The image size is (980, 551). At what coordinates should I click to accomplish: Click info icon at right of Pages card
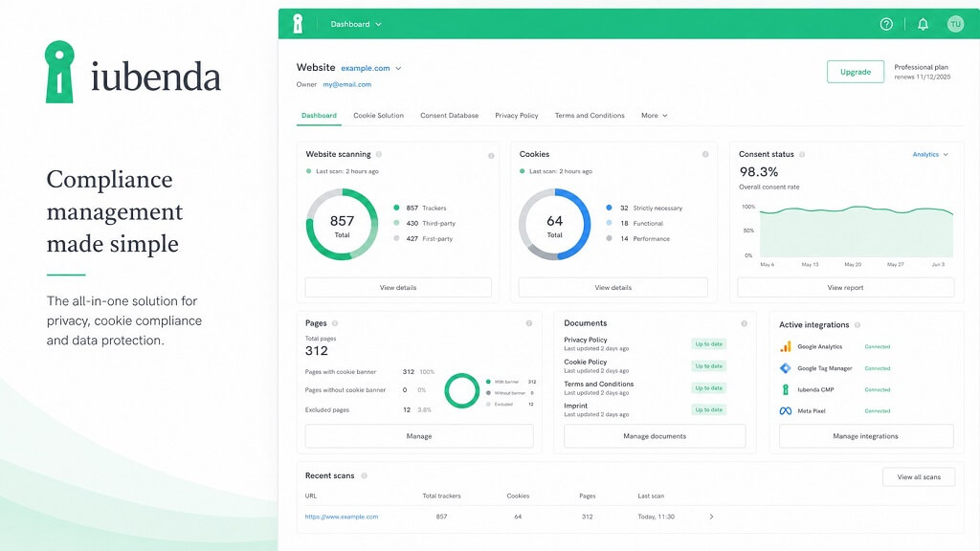tap(528, 323)
